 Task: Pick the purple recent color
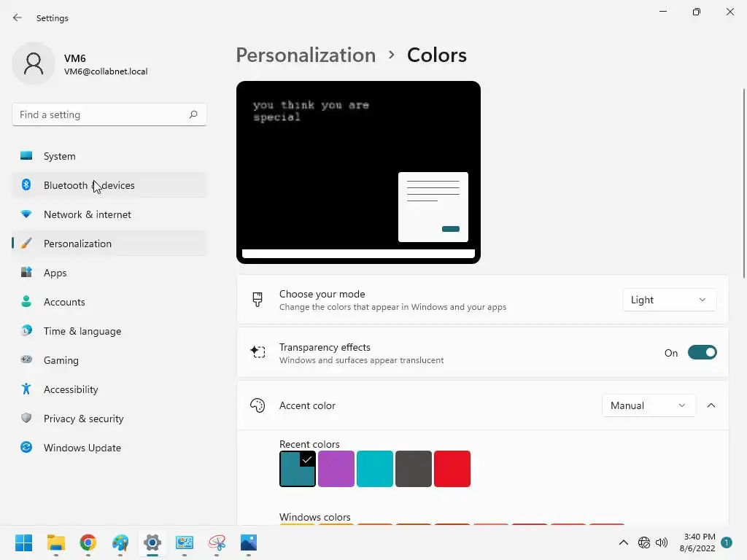point(336,469)
